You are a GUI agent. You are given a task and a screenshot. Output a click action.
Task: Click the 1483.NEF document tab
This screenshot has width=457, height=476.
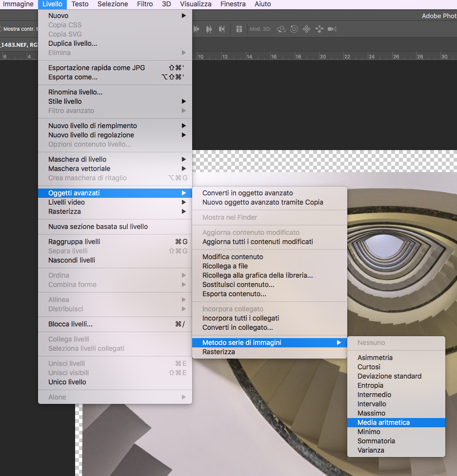pyautogui.click(x=20, y=44)
